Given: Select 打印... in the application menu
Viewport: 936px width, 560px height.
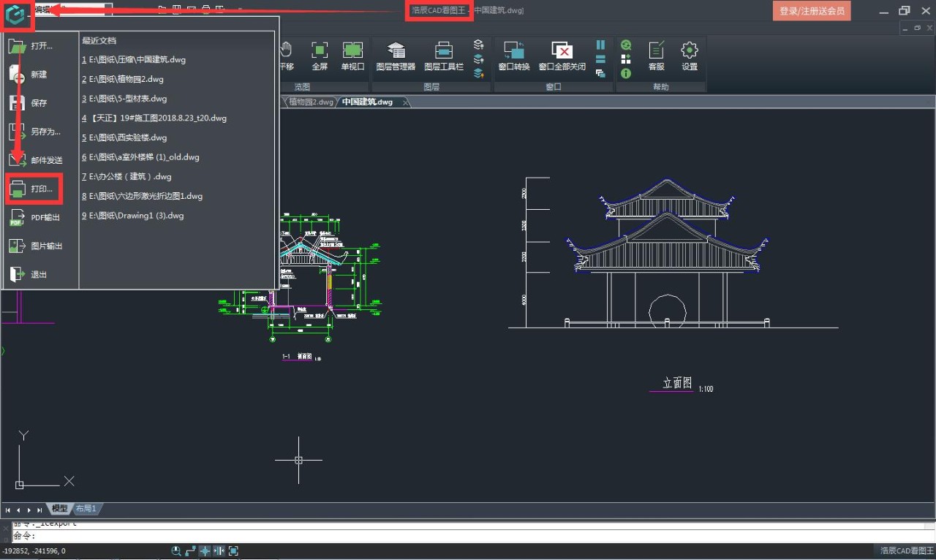Looking at the screenshot, I should coord(34,189).
